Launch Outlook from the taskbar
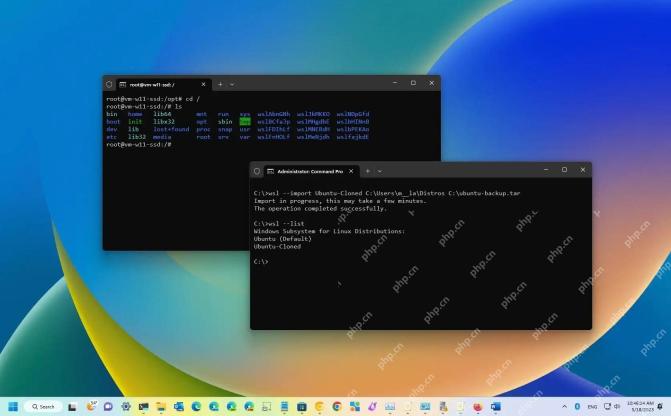This screenshot has width=671, height=416. click(x=178, y=406)
